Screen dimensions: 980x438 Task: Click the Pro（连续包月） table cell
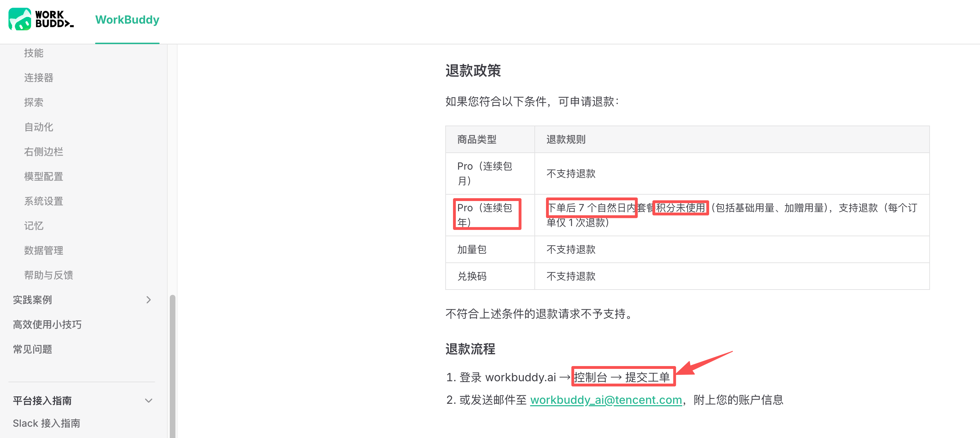point(490,174)
